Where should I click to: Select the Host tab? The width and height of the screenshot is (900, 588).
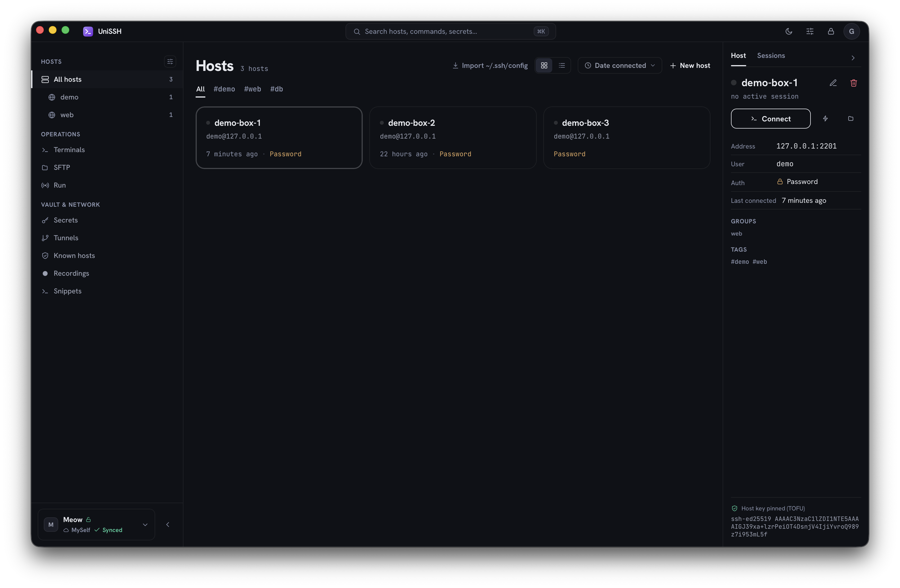pos(738,56)
